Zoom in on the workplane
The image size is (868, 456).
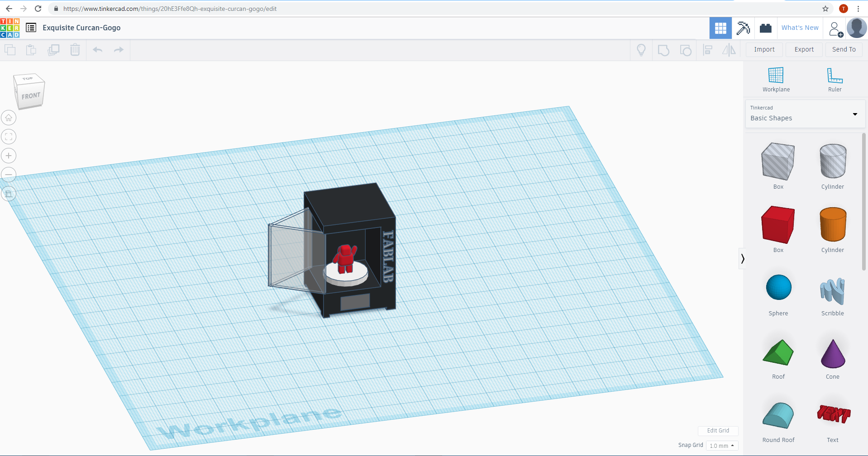click(8, 156)
